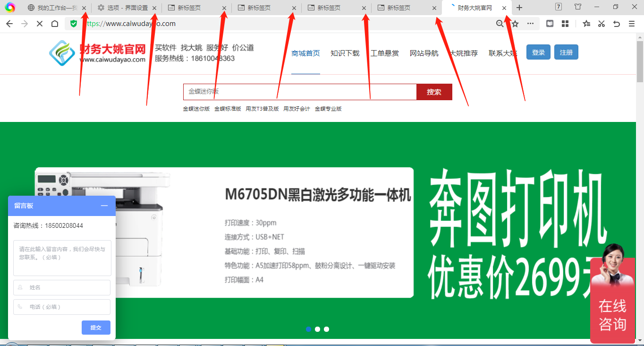Click 咨询热线：18500208044 text
Screen dimensions: 644x346
point(48,226)
